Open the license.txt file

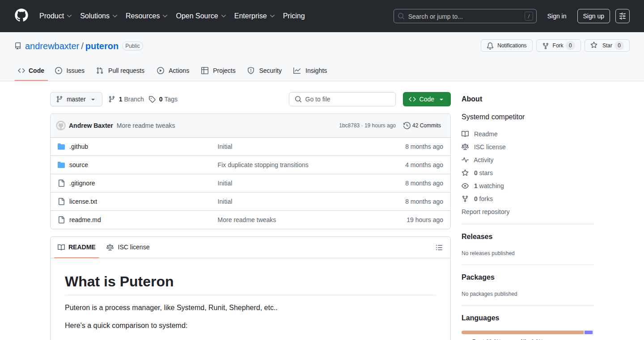[x=83, y=201]
